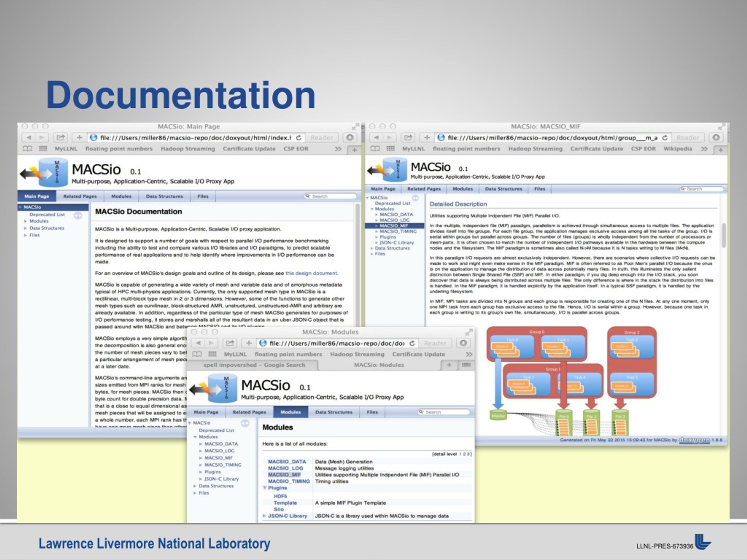Expand Data Structures in Main Page tree
The height and width of the screenshot is (560, 747).
point(25,228)
